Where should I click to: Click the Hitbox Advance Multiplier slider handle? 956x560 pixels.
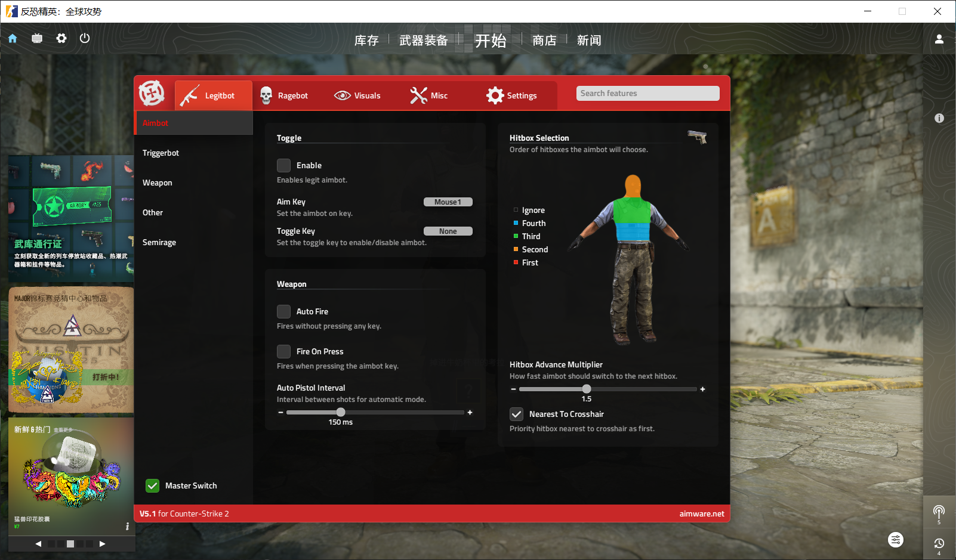[587, 389]
